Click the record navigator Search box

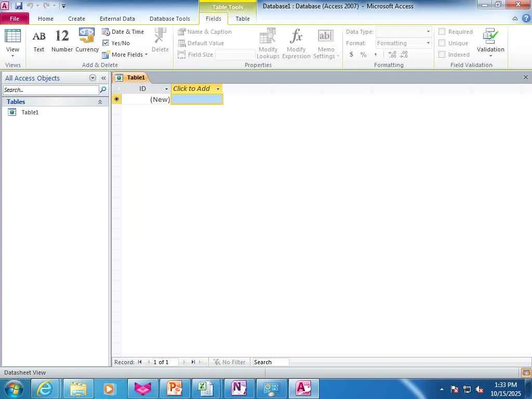tap(271, 362)
